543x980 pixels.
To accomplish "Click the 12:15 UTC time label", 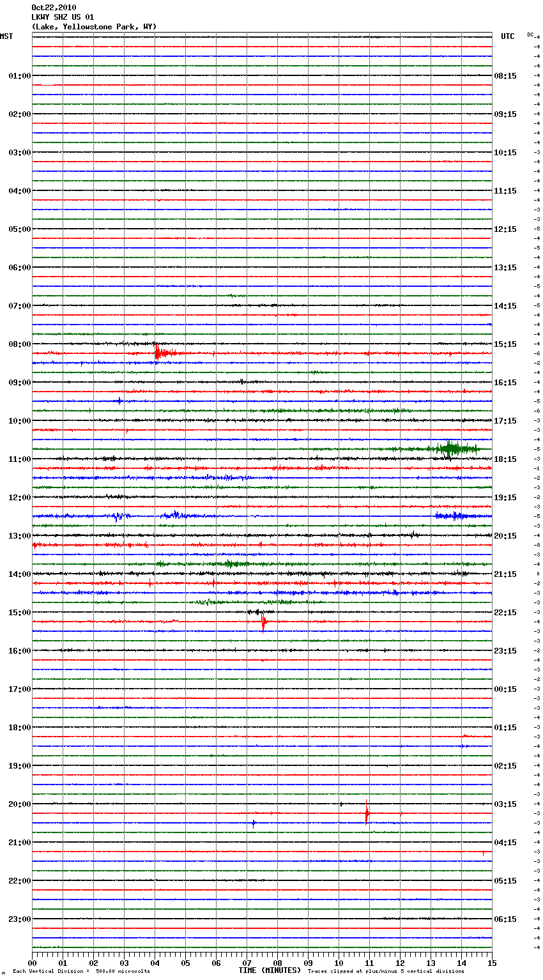I will click(505, 229).
